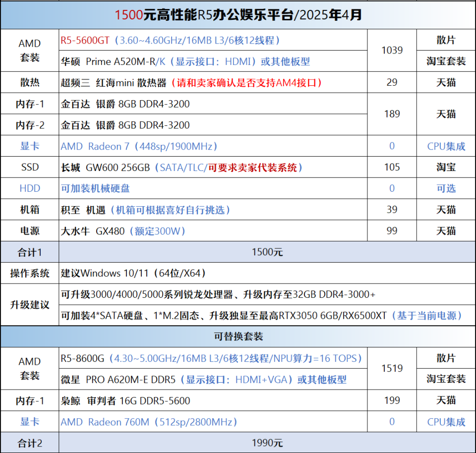Select the 微星 PRO A620M-E DDR5 cell
The width and height of the screenshot is (476, 453).
213,380
